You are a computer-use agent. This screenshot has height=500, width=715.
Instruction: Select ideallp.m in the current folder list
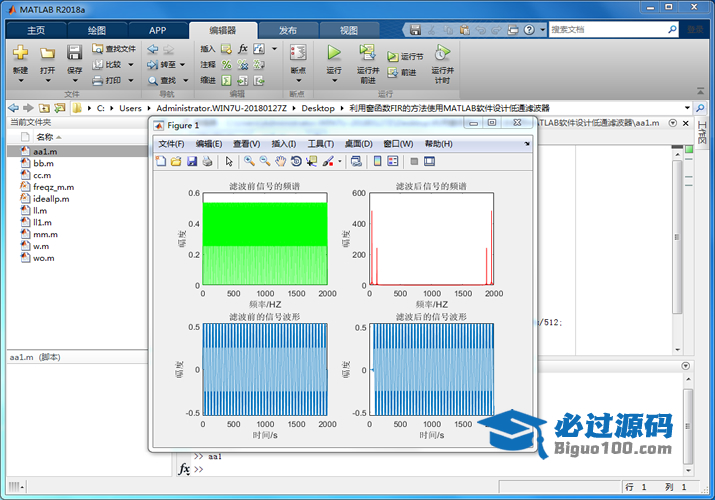51,199
